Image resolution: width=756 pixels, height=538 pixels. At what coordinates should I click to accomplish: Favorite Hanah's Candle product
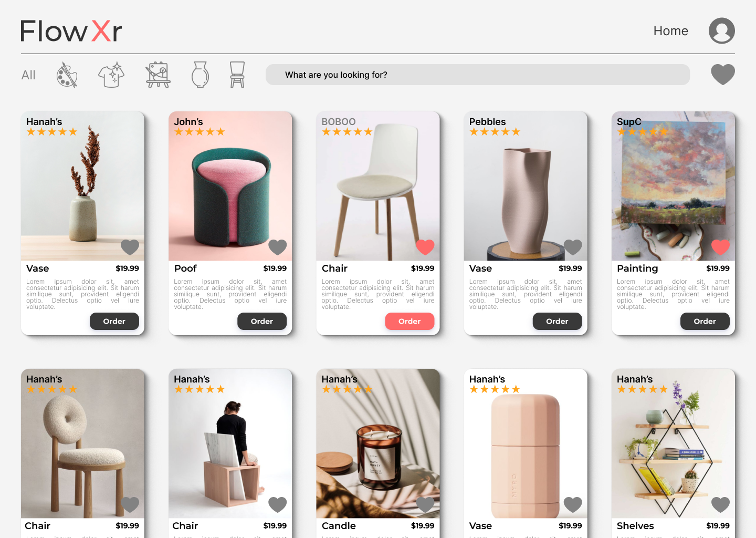click(425, 504)
